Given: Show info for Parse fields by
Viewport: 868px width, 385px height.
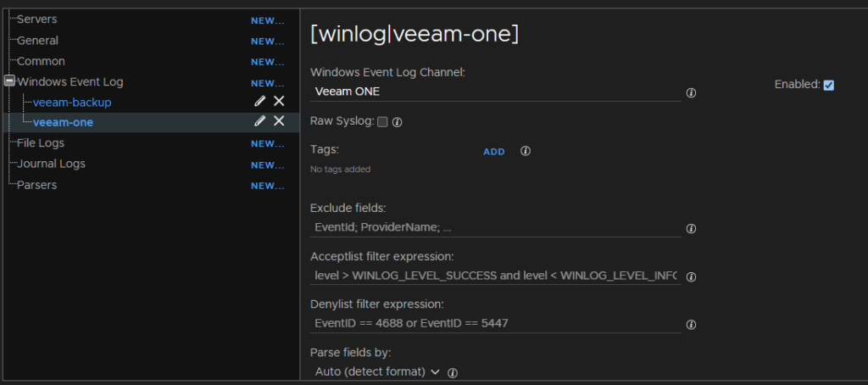Looking at the screenshot, I should [453, 373].
